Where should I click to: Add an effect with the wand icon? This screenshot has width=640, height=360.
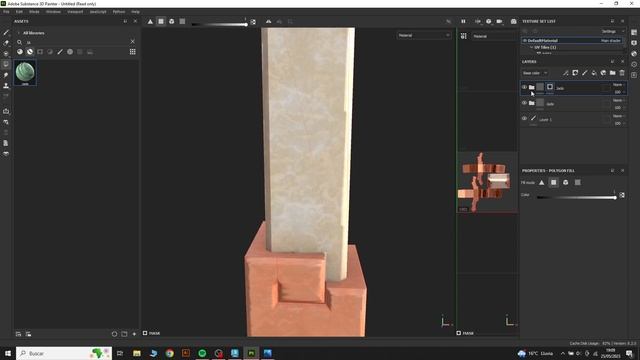pos(565,73)
